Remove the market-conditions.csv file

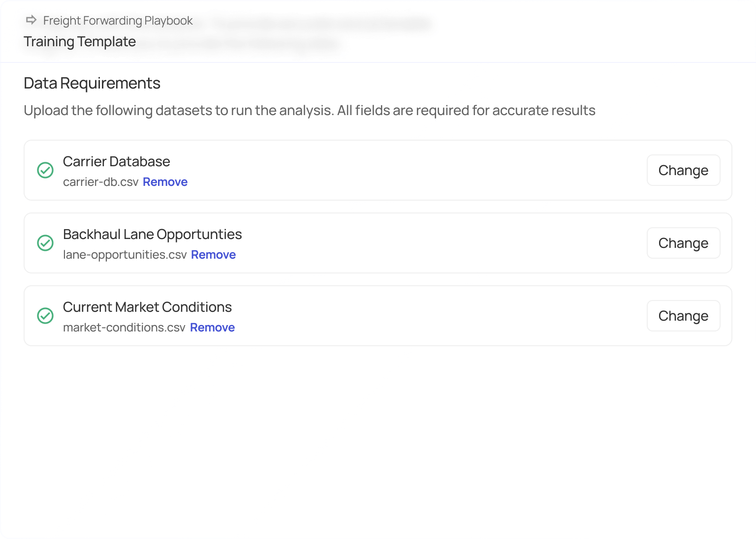click(x=212, y=328)
